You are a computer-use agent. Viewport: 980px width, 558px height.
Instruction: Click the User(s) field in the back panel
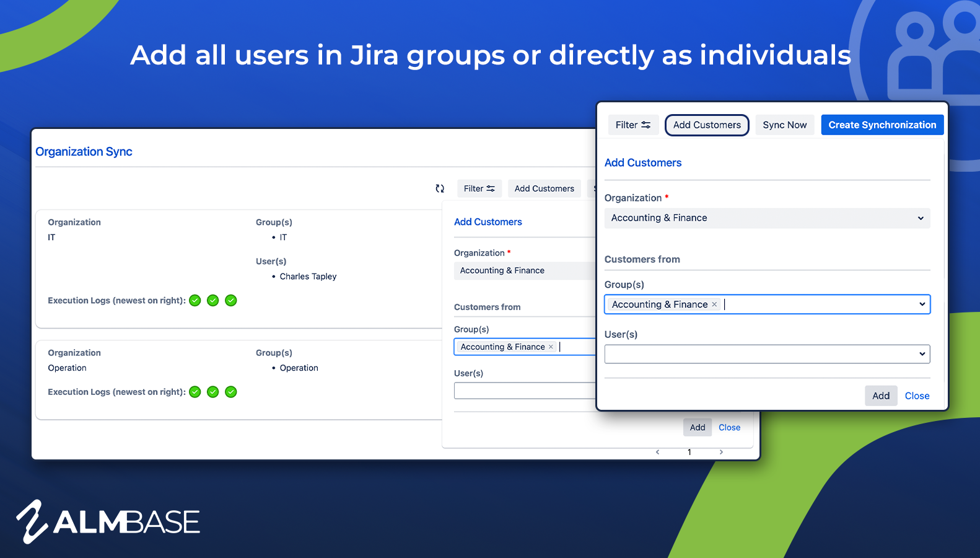point(525,391)
